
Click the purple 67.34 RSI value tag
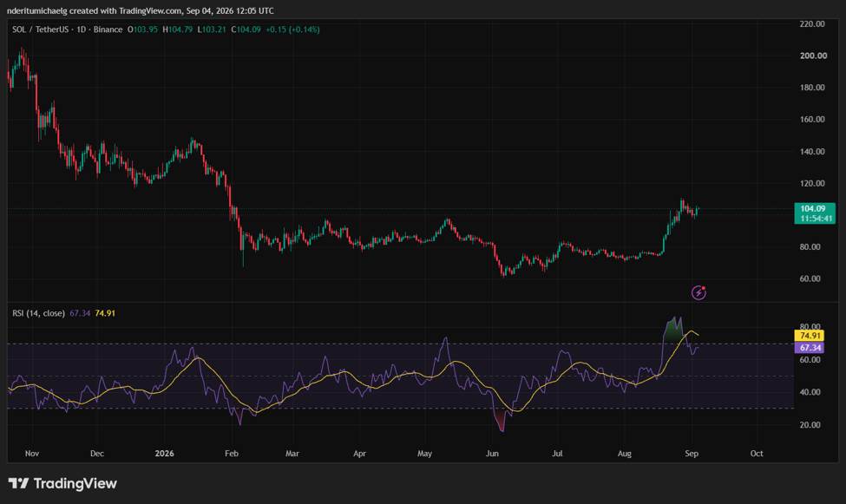coord(810,348)
